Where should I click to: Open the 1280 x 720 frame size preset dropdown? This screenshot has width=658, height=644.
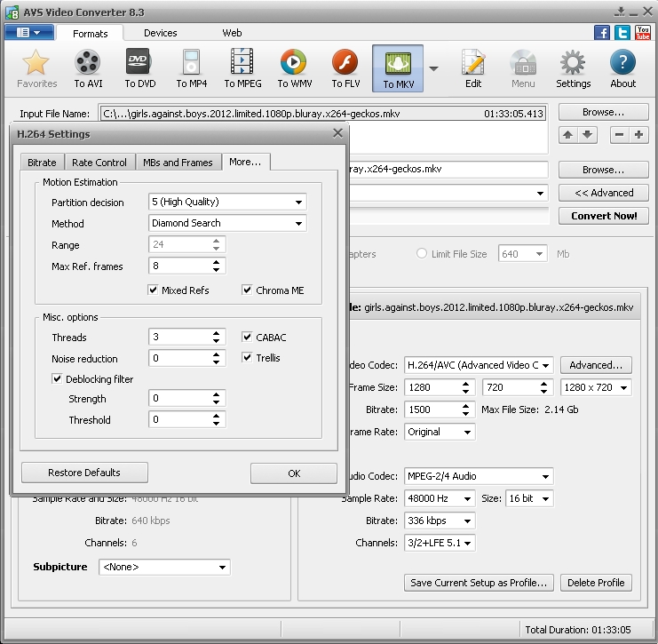624,387
